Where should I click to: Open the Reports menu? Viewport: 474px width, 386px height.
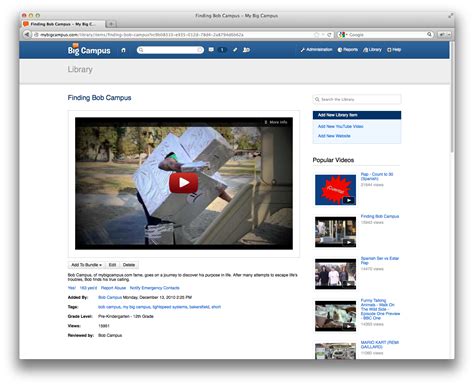348,50
